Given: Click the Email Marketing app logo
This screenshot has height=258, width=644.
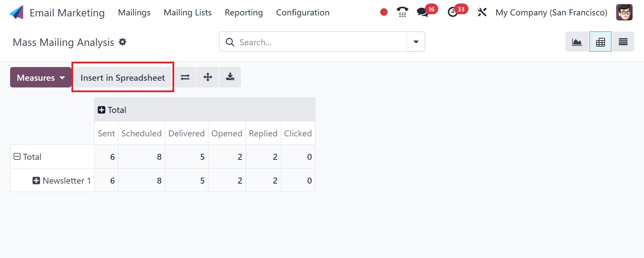Looking at the screenshot, I should [17, 12].
